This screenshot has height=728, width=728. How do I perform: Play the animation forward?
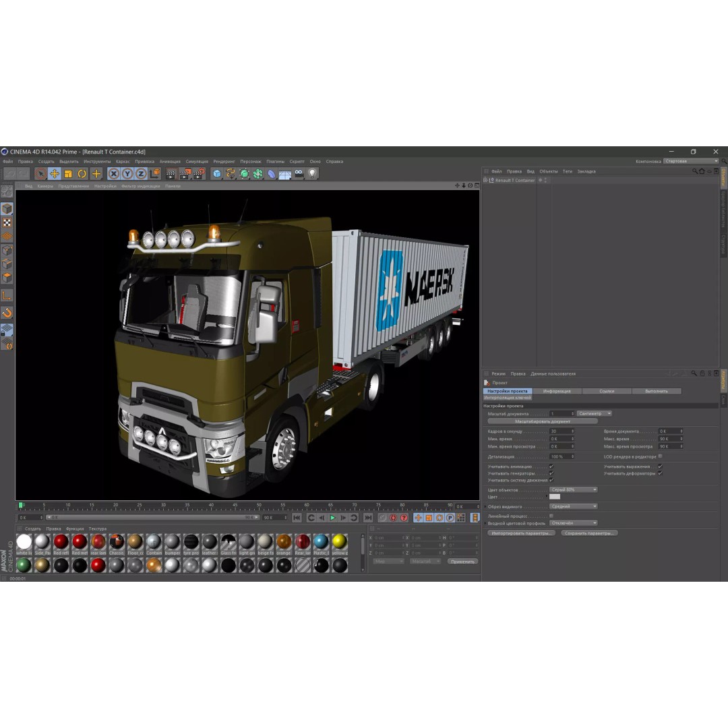click(x=332, y=518)
